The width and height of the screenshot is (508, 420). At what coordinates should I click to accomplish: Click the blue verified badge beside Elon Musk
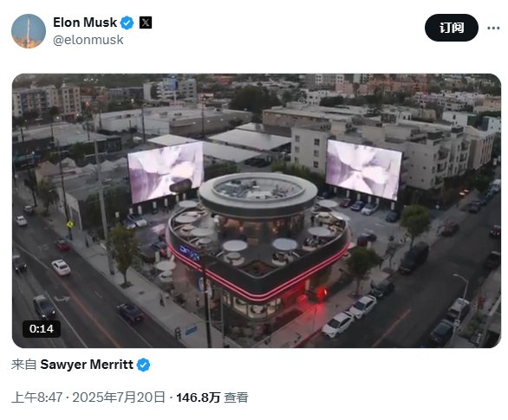click(127, 23)
